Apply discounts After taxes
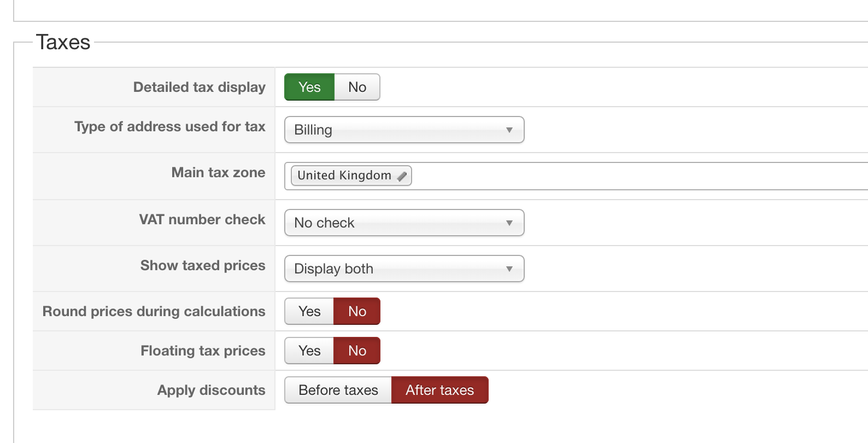Screen dimensions: 868x443 439,390
